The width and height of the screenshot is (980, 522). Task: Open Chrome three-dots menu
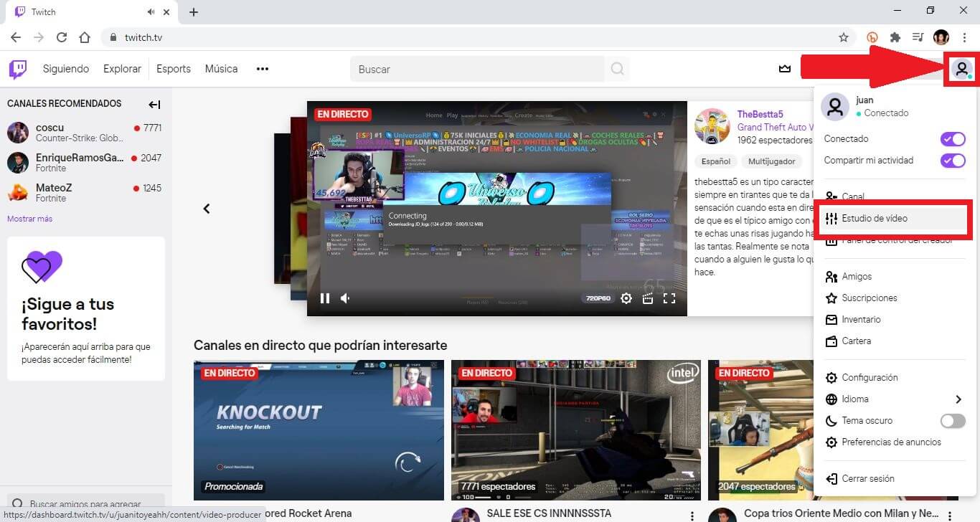point(964,37)
